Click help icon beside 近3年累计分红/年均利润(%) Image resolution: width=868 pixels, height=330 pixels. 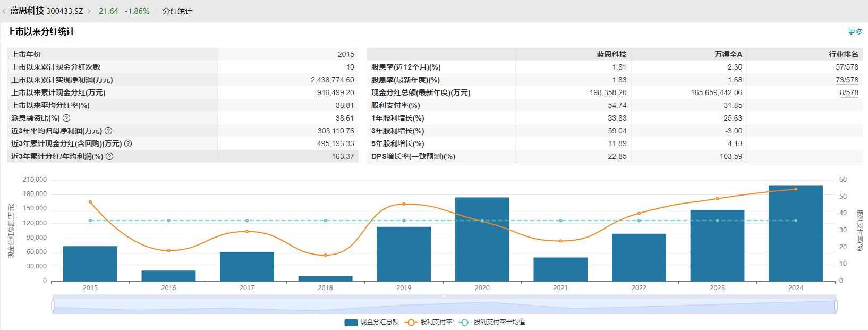pyautogui.click(x=109, y=156)
